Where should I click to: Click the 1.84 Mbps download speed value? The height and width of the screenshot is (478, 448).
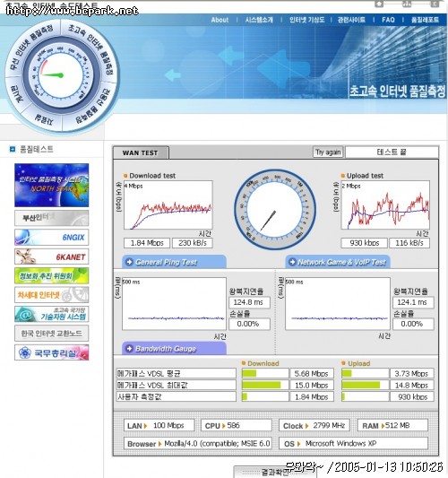(147, 243)
